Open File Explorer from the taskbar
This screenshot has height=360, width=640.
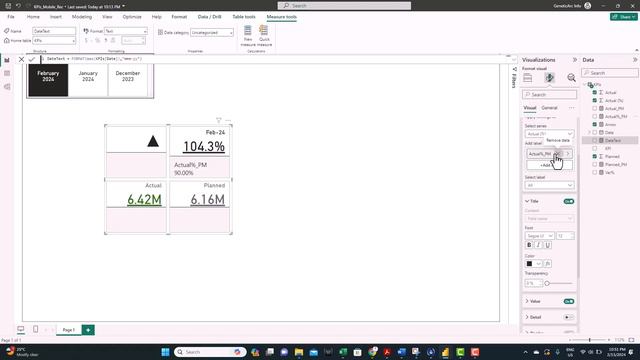click(x=299, y=352)
